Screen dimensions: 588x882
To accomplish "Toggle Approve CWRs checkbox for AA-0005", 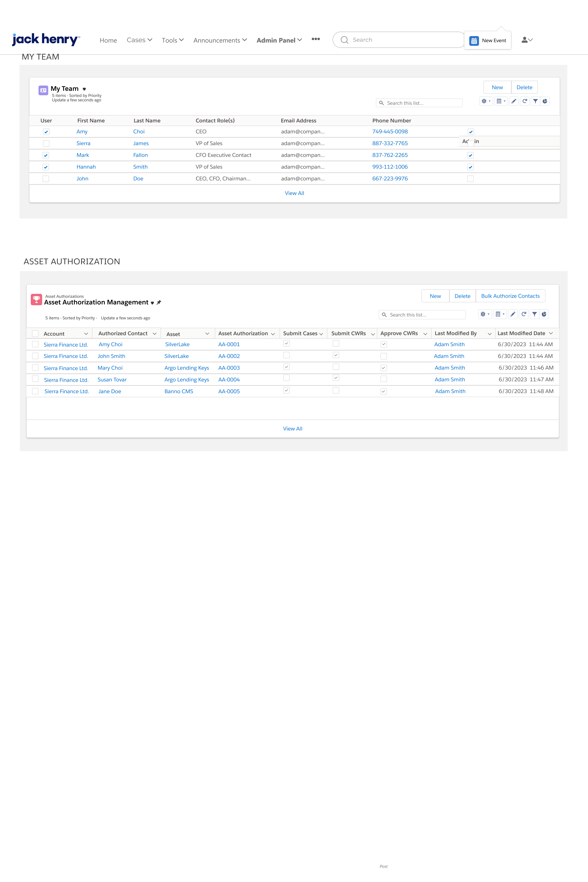I will 384,392.
